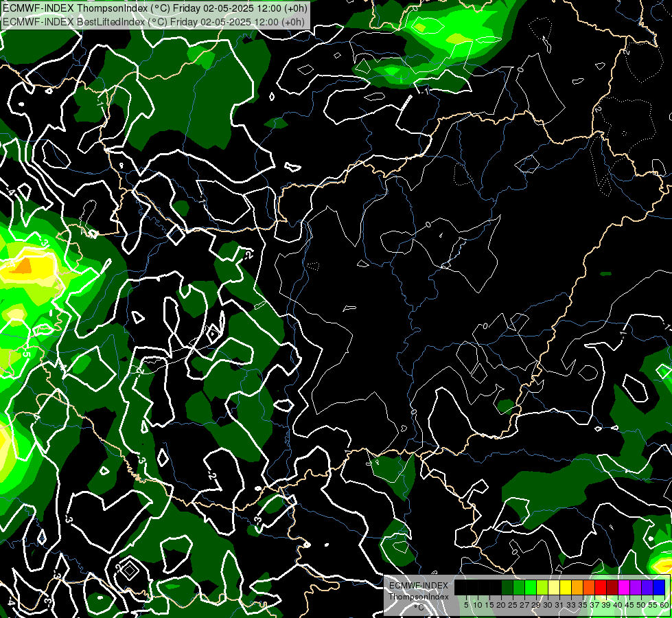The height and width of the screenshot is (618, 672).
Task: Select the bright red legend swatch for 37–39
Action: pyautogui.click(x=601, y=587)
